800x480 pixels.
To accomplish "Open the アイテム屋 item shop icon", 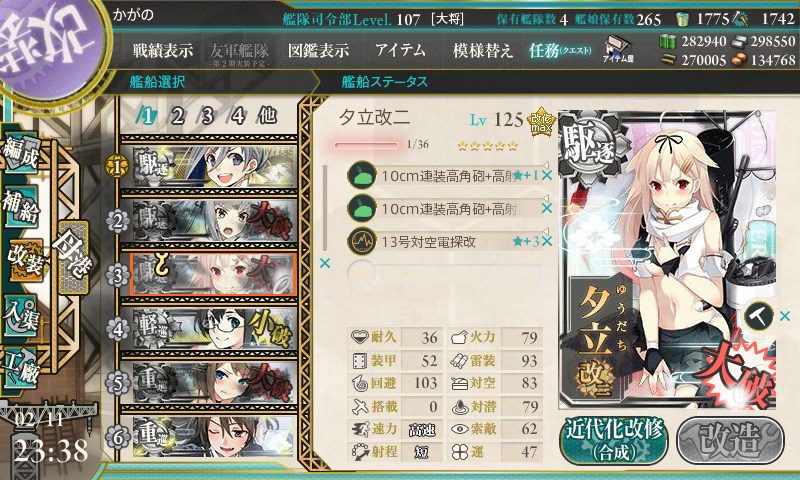I will tap(618, 49).
